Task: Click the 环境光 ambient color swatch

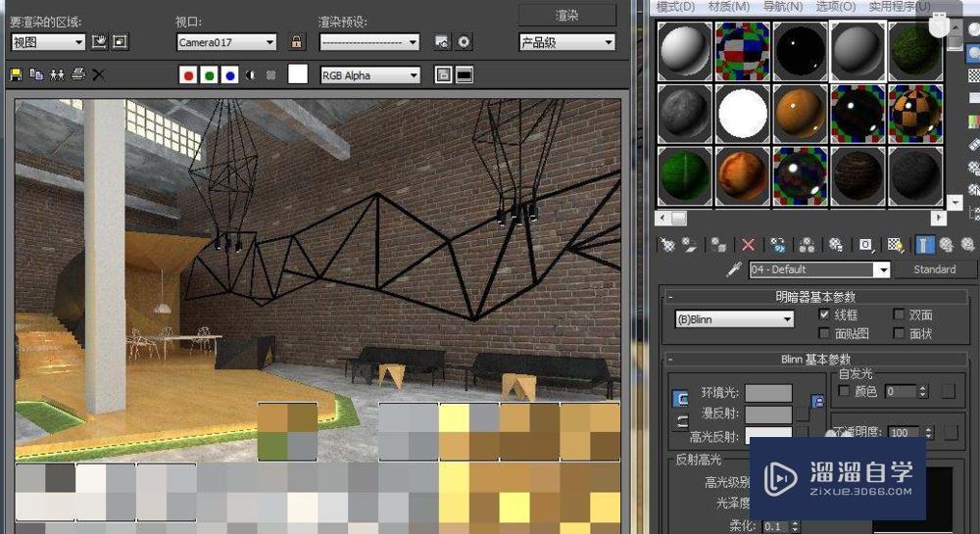Action: point(768,393)
